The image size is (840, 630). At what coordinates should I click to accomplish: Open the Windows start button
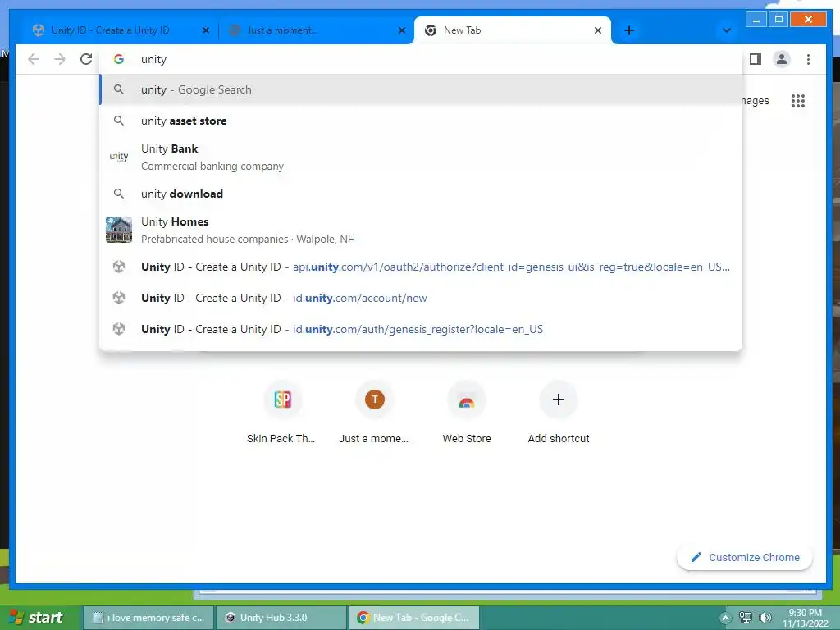pyautogui.click(x=36, y=618)
